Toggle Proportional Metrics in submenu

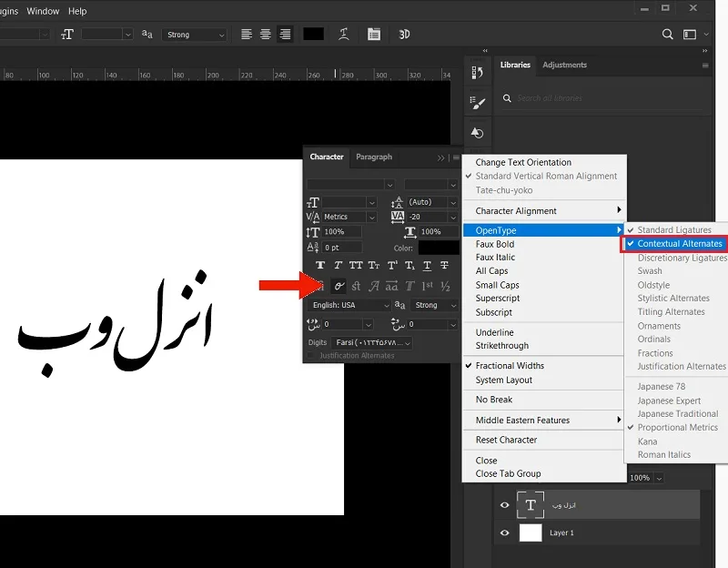[x=677, y=427]
